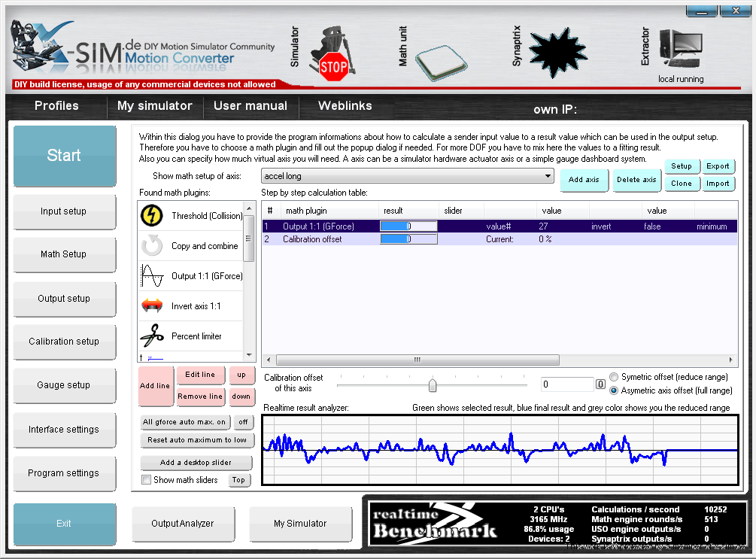The image size is (756, 559).
Task: Click the Extractor computer icon
Action: coord(680,50)
